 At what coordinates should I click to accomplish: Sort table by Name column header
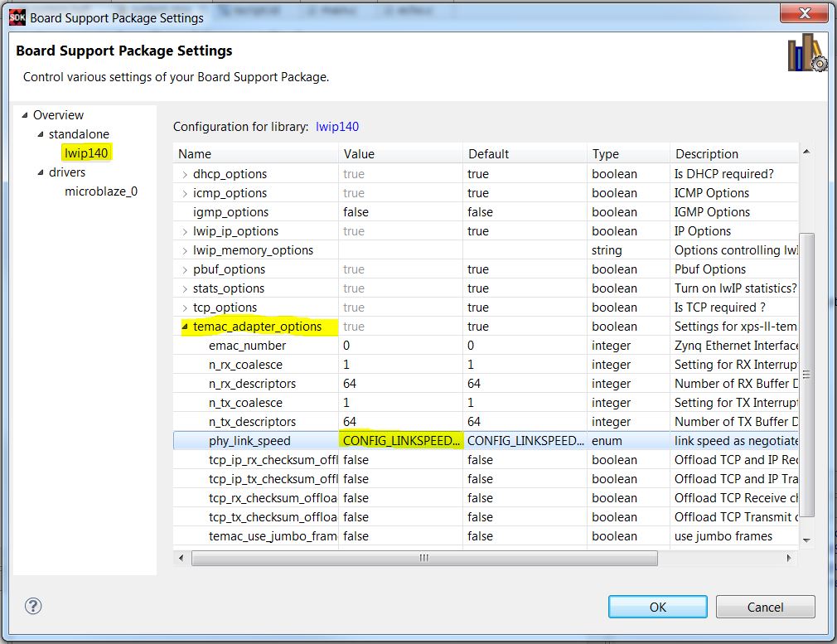click(x=256, y=154)
